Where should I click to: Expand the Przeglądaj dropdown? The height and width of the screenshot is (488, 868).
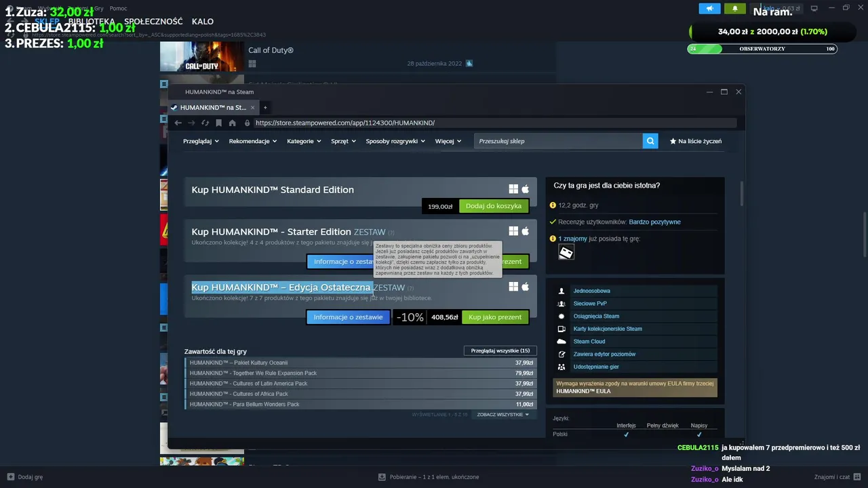[x=201, y=141]
